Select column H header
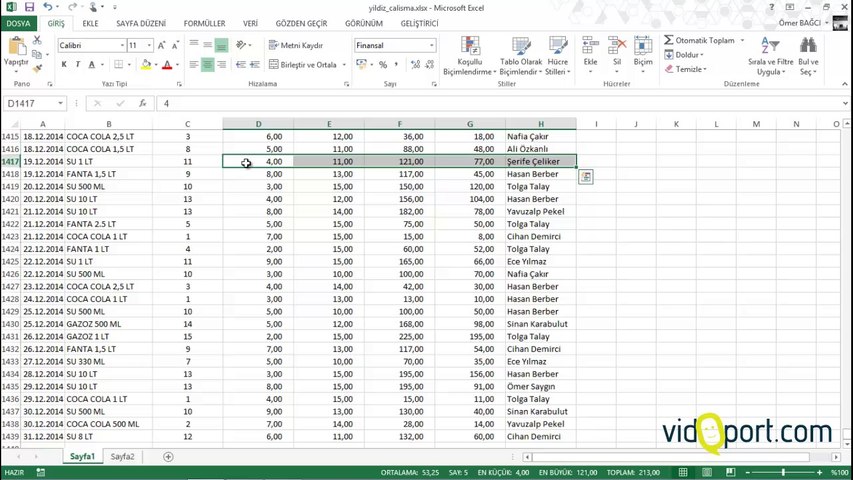Screen dimensions: 853x480 (541, 124)
